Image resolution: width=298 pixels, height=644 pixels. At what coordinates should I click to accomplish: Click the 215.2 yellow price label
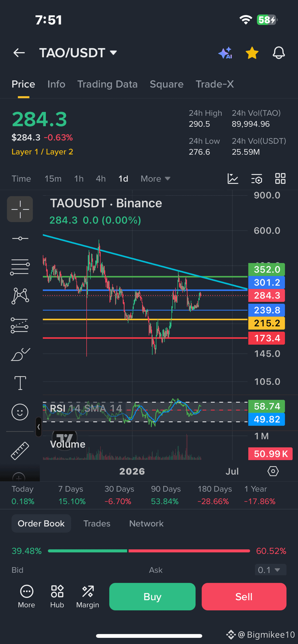click(x=267, y=323)
